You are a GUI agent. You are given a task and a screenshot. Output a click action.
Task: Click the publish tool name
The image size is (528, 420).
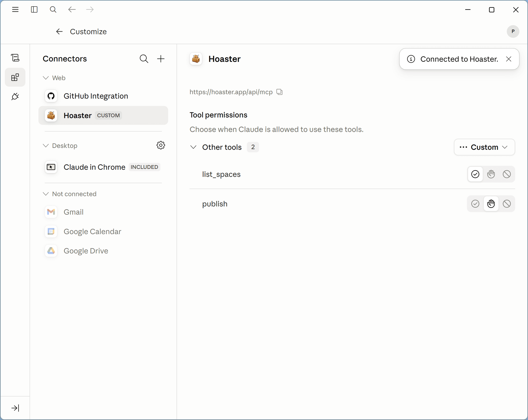coord(215,204)
